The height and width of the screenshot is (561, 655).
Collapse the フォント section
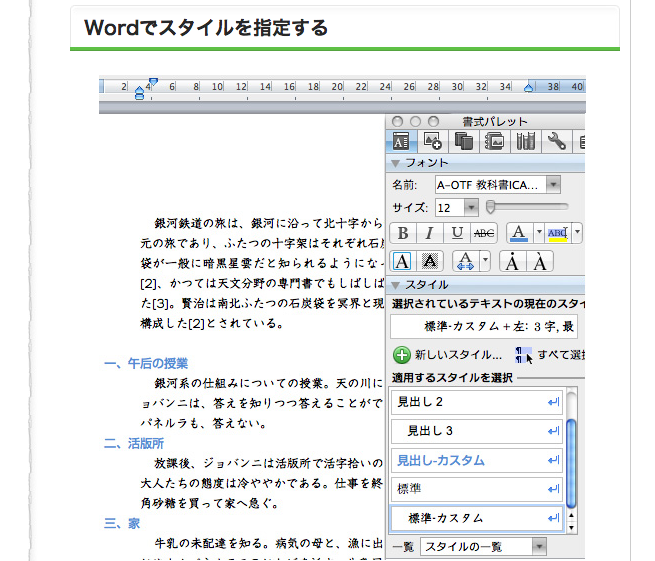coord(396,163)
